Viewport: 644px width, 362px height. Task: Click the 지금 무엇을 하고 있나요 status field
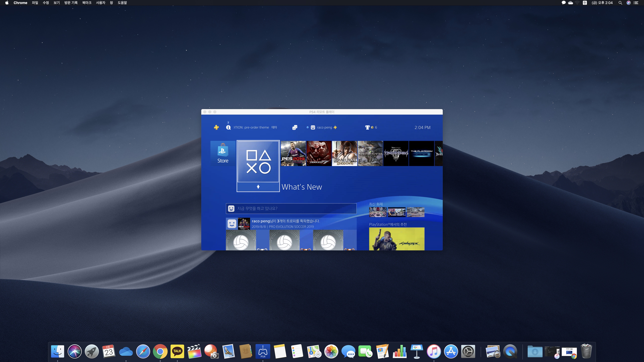coord(291,208)
